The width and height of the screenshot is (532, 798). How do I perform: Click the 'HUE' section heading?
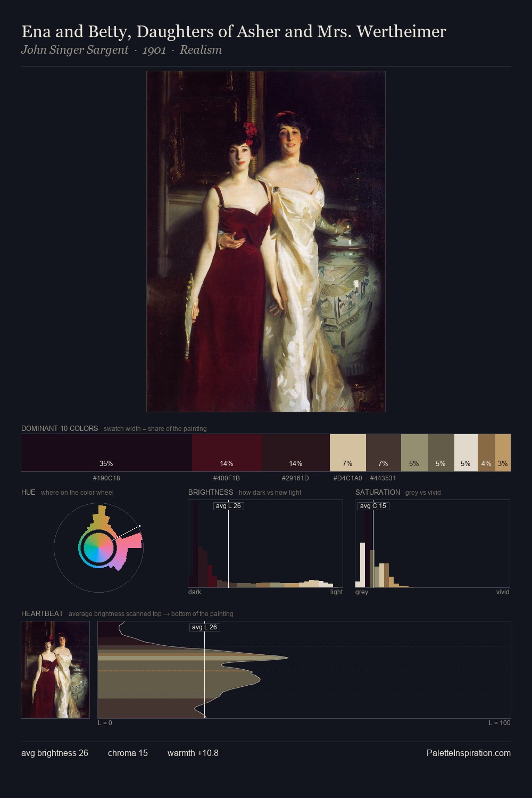pos(28,492)
